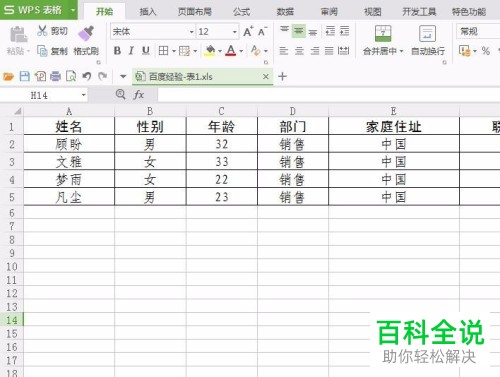Expand the font color dropdown arrow

click(x=241, y=51)
